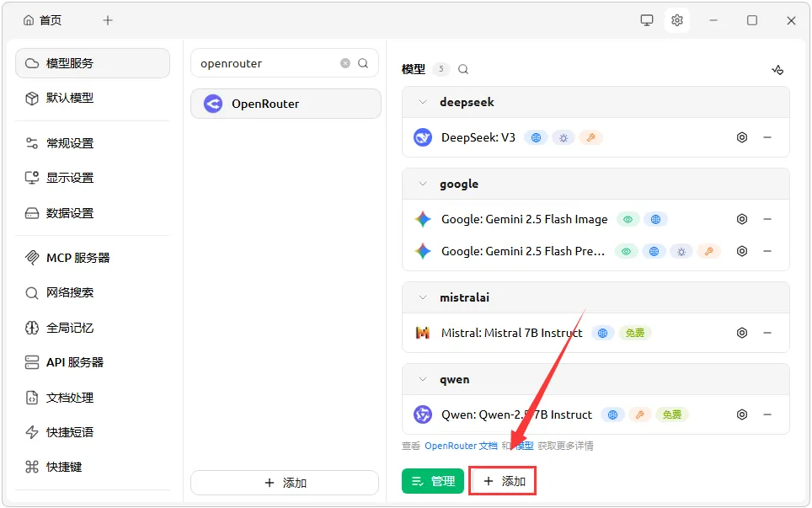Viewport: 812px width, 508px height.
Task: Go to 常规设置 in the sidebar
Action: [93, 143]
